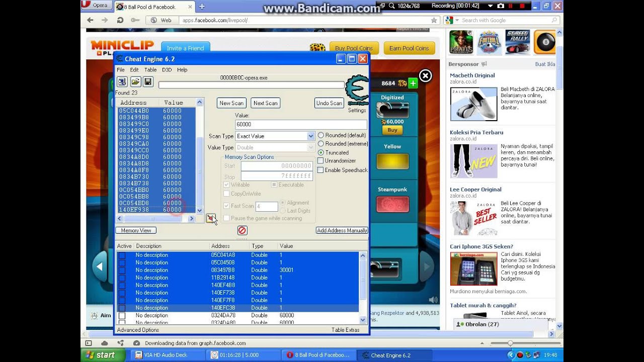Screen dimensions: 644x362
Task: Open the Opera menu button
Action: point(96,6)
